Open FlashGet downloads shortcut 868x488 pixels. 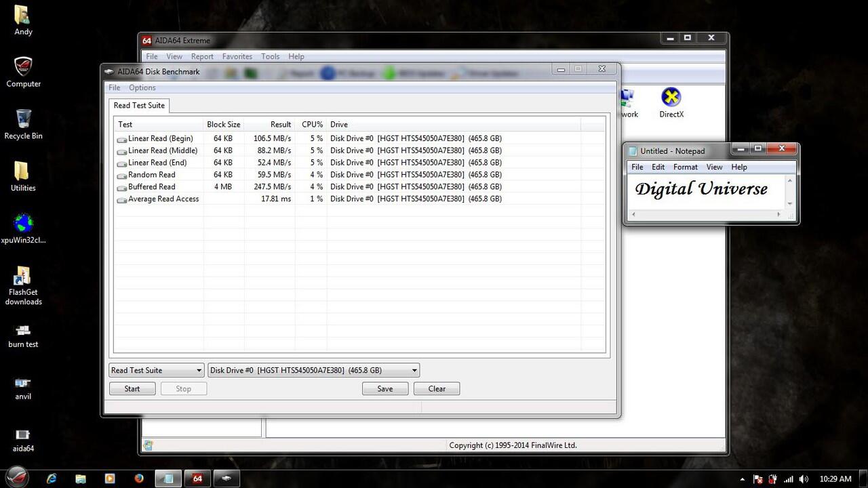pyautogui.click(x=23, y=285)
